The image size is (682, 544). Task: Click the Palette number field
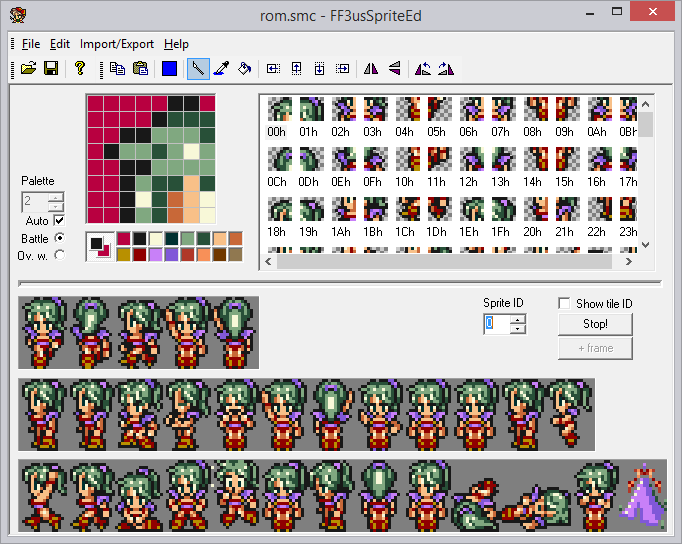tap(35, 202)
